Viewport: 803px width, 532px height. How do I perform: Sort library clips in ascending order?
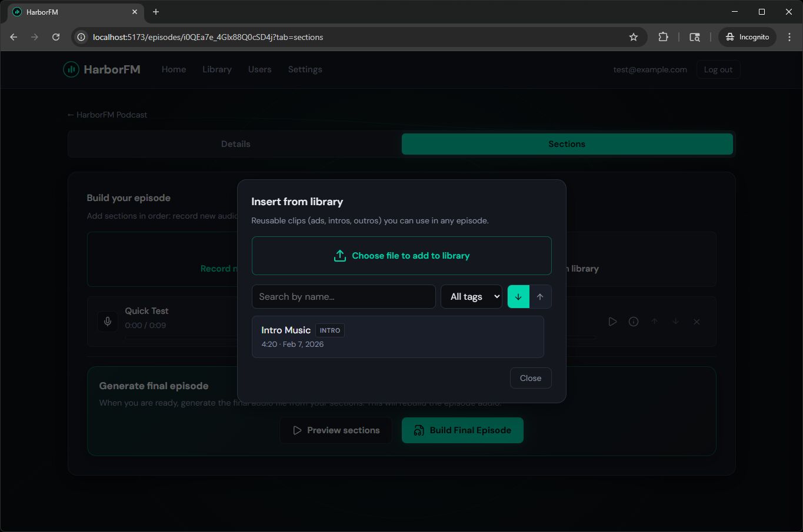[540, 297]
